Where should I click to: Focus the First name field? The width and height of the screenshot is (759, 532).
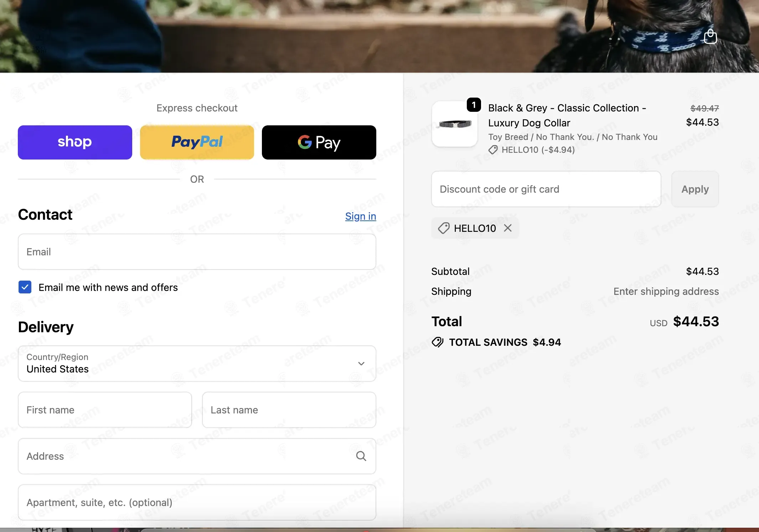(x=105, y=410)
